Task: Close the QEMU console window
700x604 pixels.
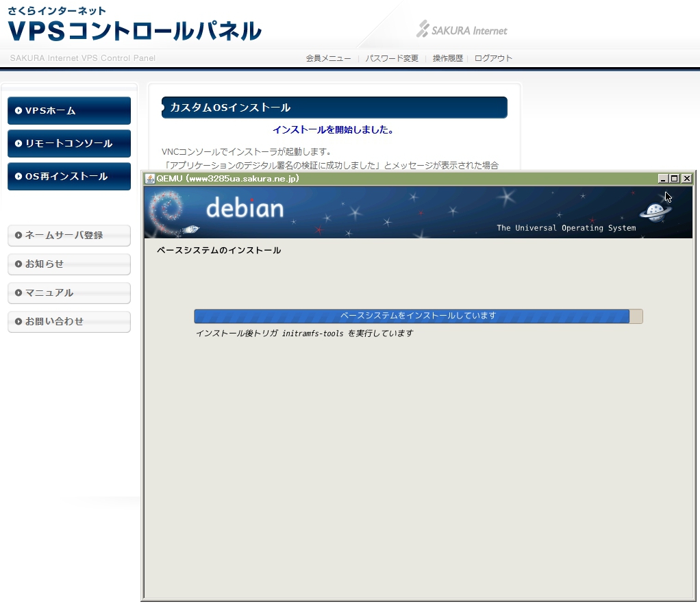Action: pos(686,179)
